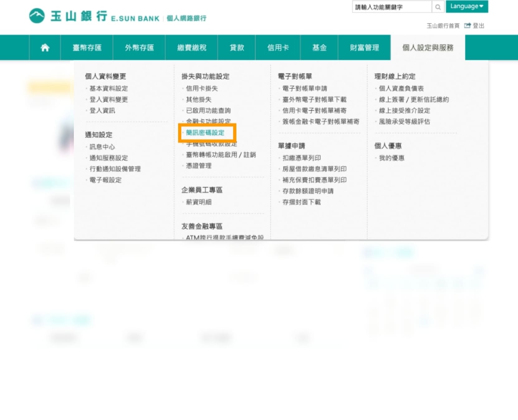Open 訊息中心 under 通知設定
This screenshot has height=420, width=518.
[x=102, y=147]
